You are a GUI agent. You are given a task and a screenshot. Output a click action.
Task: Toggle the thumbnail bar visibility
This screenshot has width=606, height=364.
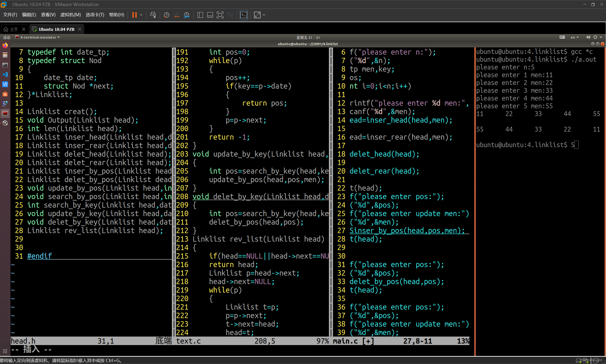210,15
